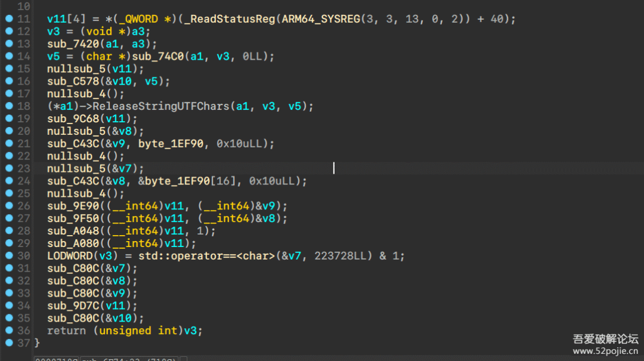This screenshot has height=361, width=644.
Task: Toggle breakpoint dot on line 36
Action: coord(9,330)
